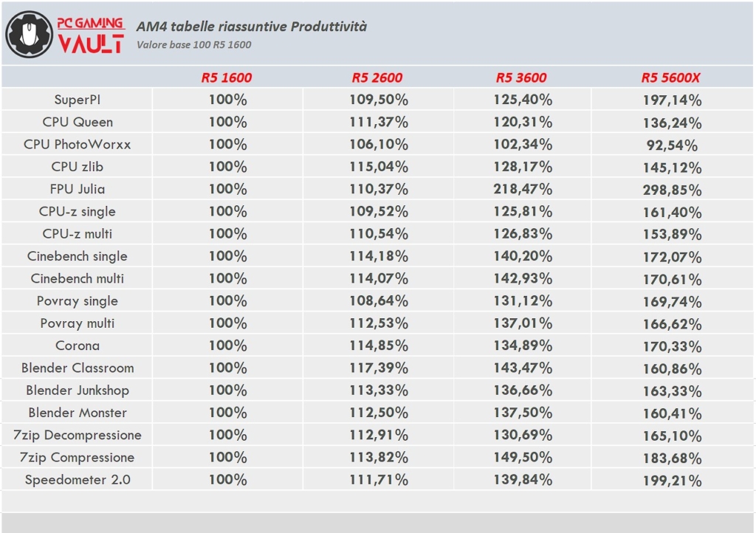
Task: Click the Speedometer 2.0 row label
Action: coord(77,480)
